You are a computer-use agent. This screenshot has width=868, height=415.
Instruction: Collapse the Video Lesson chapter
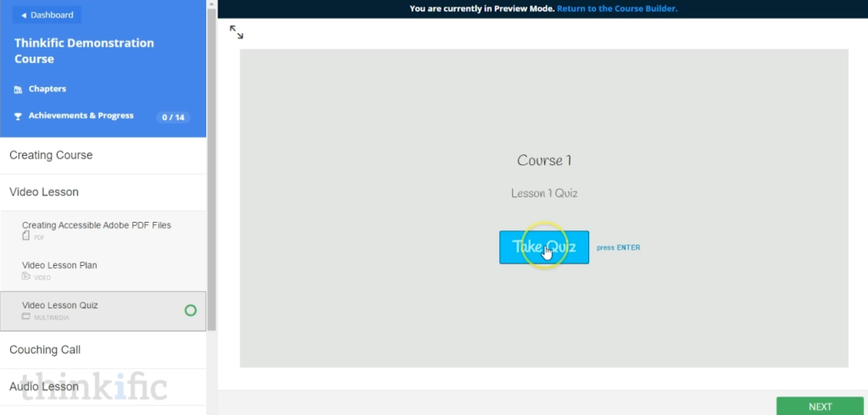tap(103, 192)
